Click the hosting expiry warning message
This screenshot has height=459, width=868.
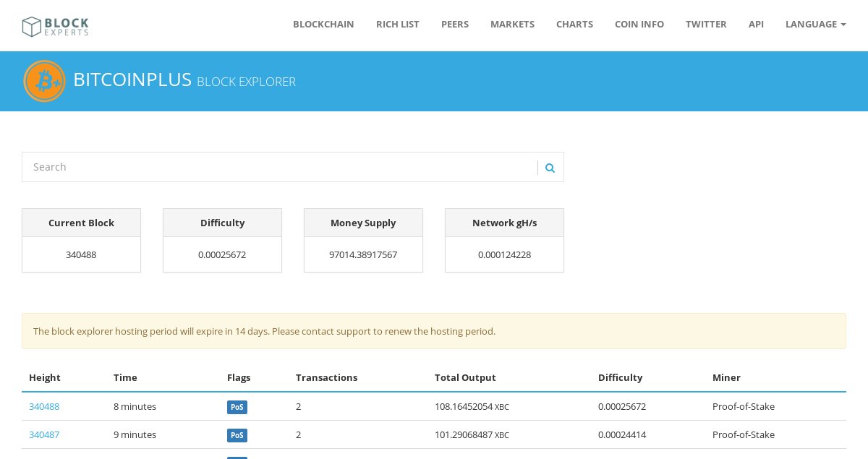point(434,331)
